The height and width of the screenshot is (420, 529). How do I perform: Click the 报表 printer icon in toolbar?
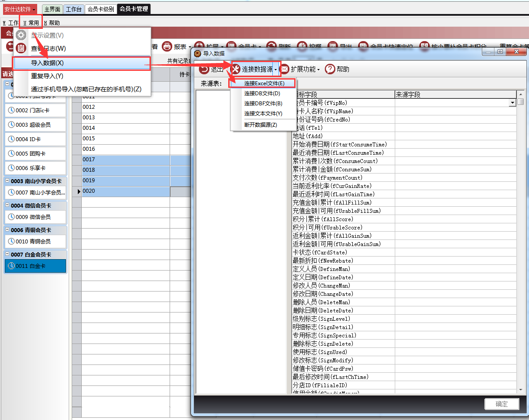(167, 47)
